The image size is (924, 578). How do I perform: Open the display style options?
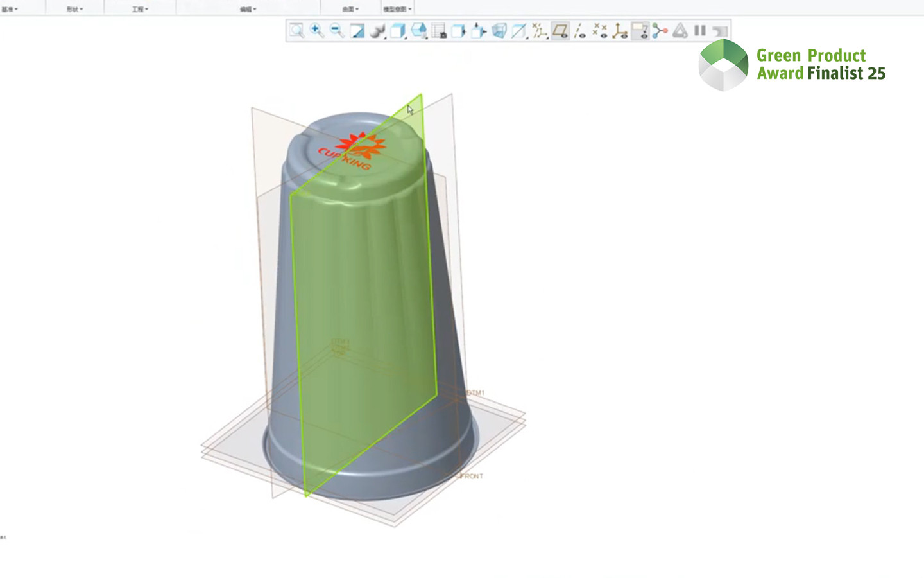398,30
